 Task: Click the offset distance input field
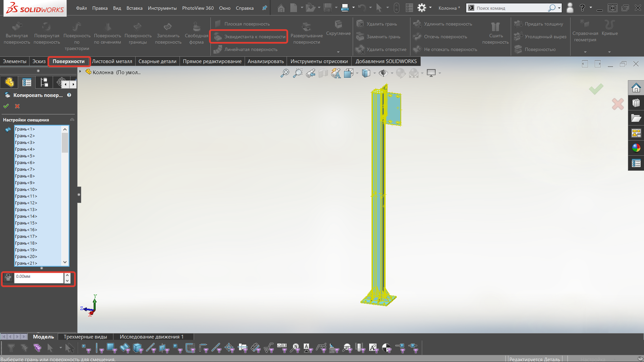(39, 278)
